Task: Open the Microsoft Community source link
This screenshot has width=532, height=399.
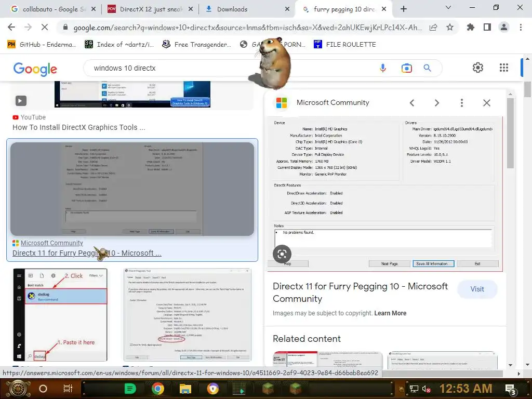Action: (x=51, y=243)
